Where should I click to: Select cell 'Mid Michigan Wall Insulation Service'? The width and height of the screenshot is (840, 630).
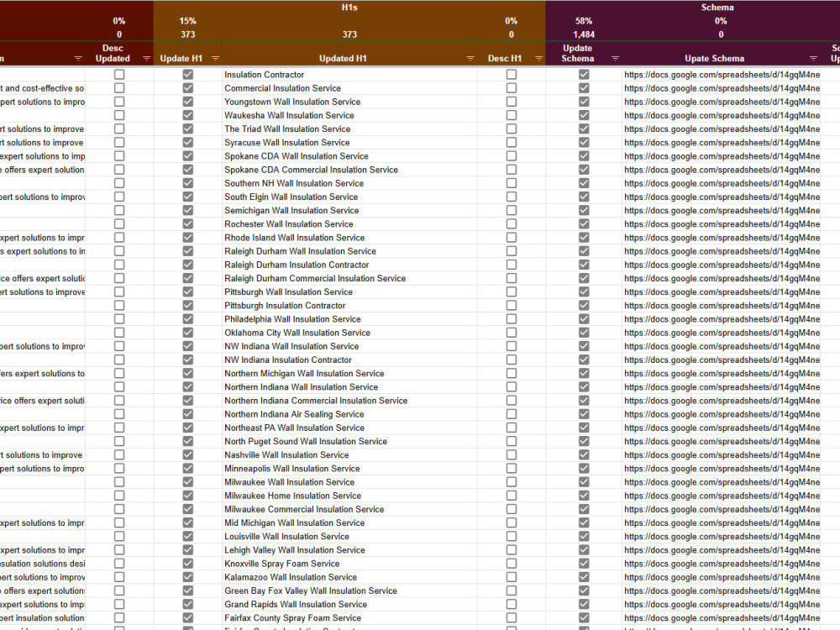pos(349,522)
